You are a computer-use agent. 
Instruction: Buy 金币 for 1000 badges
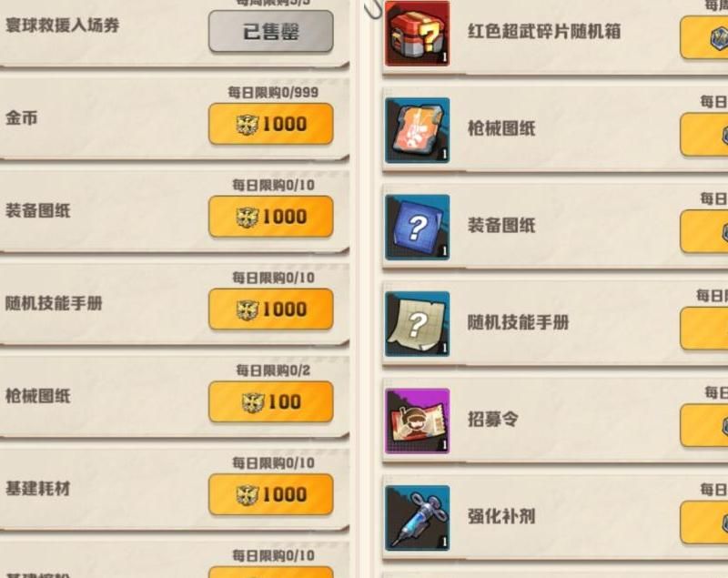click(x=270, y=124)
